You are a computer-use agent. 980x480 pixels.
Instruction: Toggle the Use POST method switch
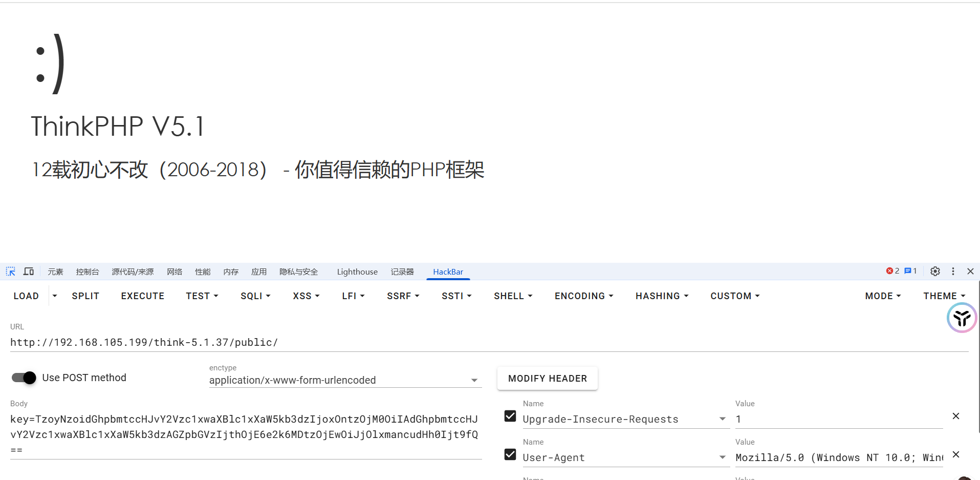click(24, 378)
